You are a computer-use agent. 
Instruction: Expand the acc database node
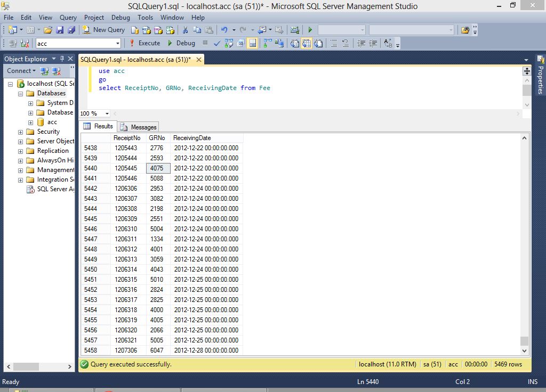[x=30, y=123]
